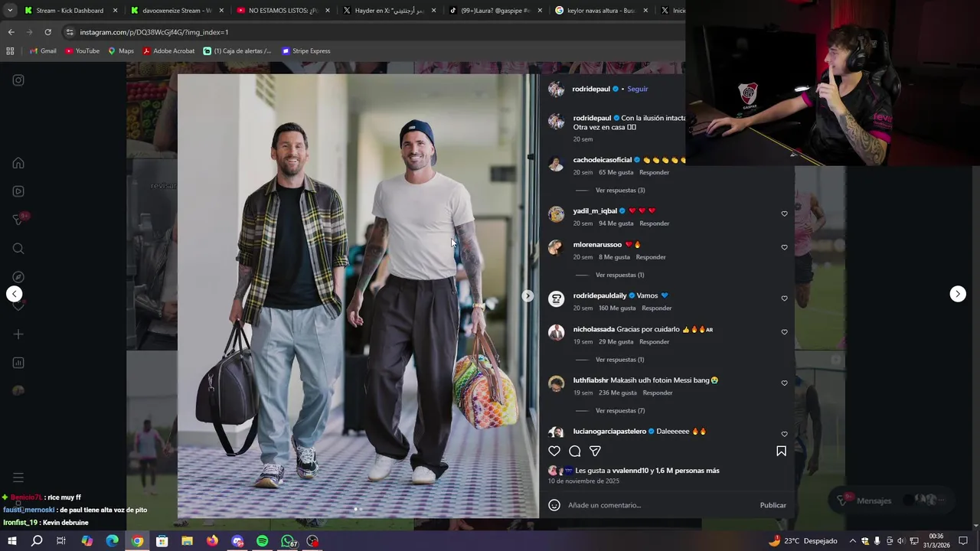Screen dimensions: 980x551
Task: Go back in browser history
Action: click(x=11, y=32)
